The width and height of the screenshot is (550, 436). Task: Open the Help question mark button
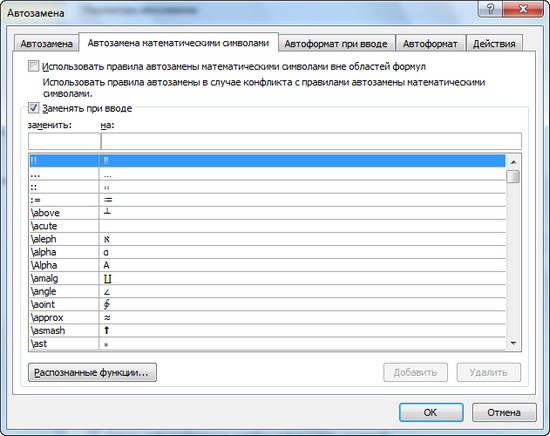coord(490,9)
